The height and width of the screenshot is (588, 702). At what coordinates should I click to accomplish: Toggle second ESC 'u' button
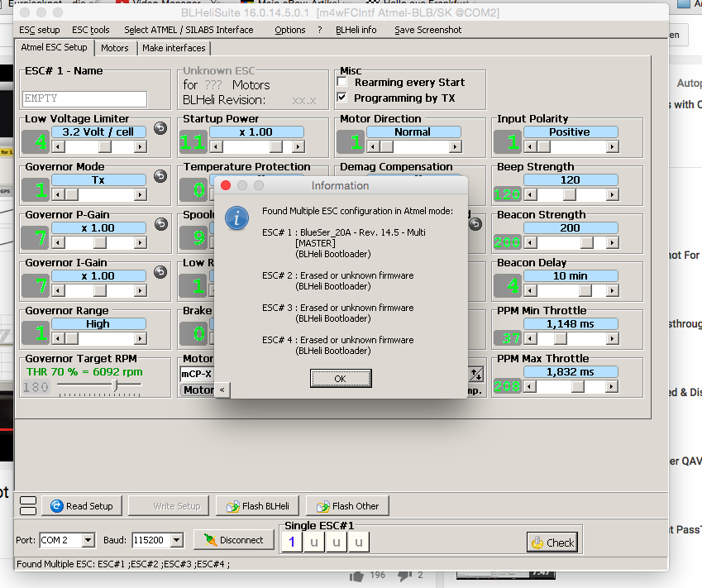tap(314, 542)
